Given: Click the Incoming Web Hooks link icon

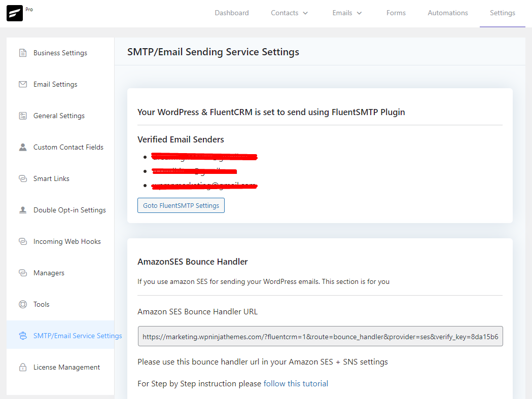Looking at the screenshot, I should pyautogui.click(x=23, y=241).
